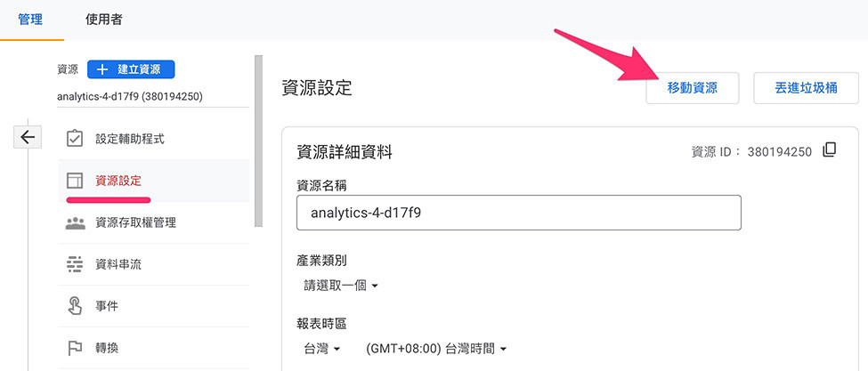Switch to the 使用者 tab
The height and width of the screenshot is (371, 868).
104,19
